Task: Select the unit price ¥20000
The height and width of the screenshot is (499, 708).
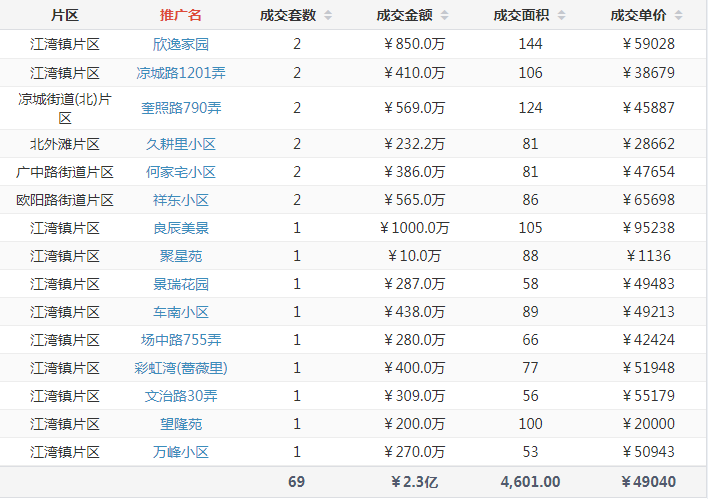Action: pyautogui.click(x=648, y=424)
